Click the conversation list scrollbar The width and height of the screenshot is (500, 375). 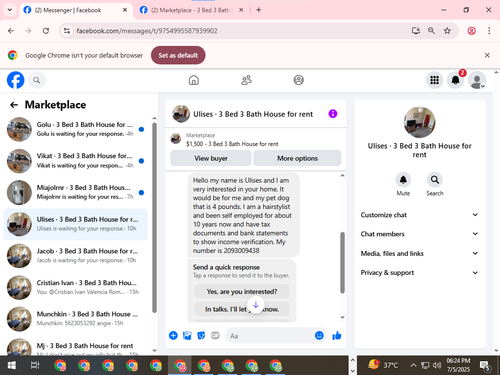[x=154, y=218]
